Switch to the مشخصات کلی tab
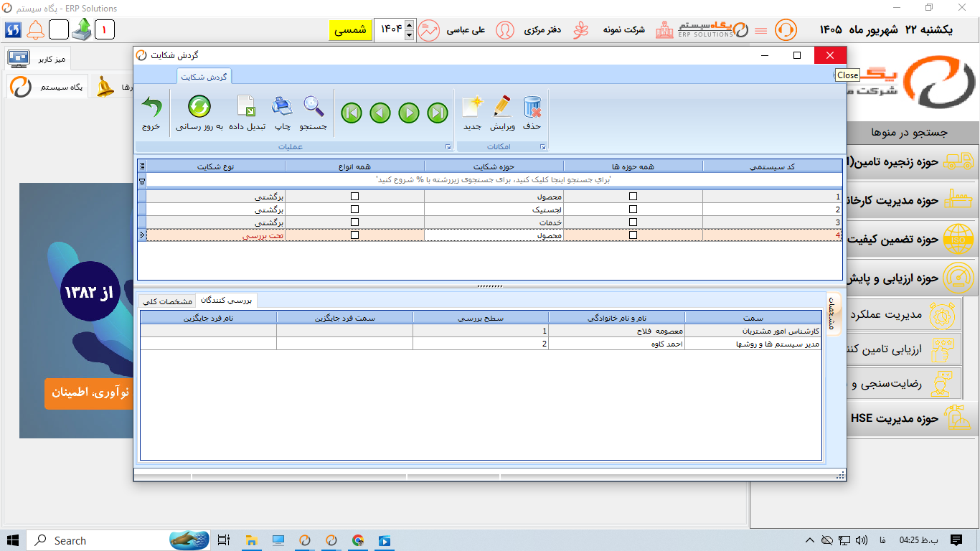This screenshot has width=980, height=551. point(166,301)
